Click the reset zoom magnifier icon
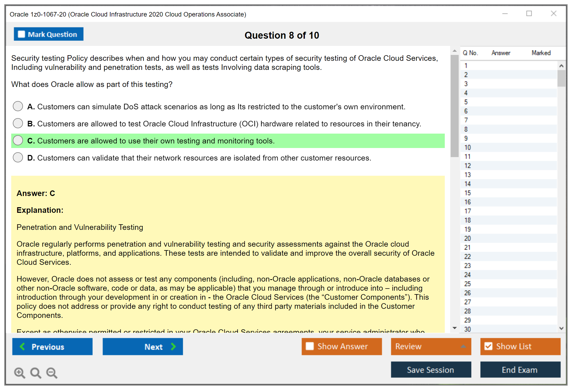 [36, 373]
